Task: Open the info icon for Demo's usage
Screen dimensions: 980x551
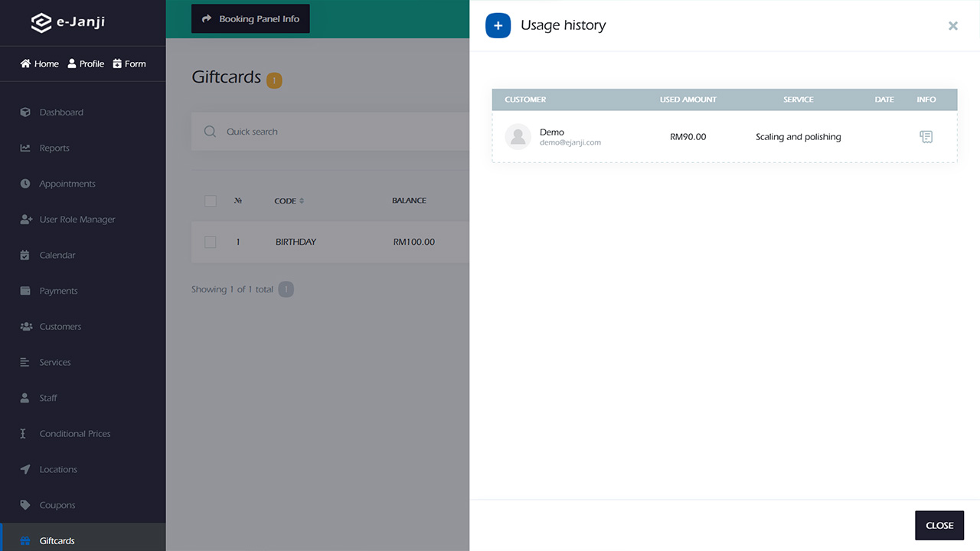Action: (x=926, y=137)
